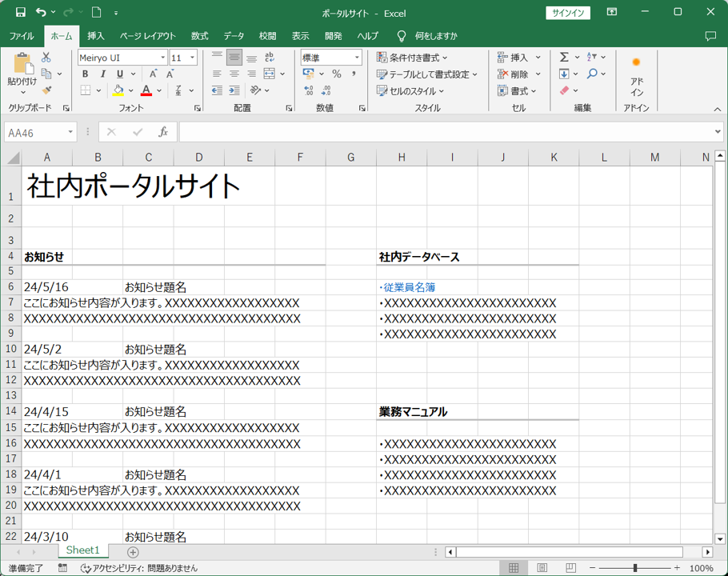Click the Increase Indent icon
Image resolution: width=728 pixels, height=576 pixels.
click(234, 91)
